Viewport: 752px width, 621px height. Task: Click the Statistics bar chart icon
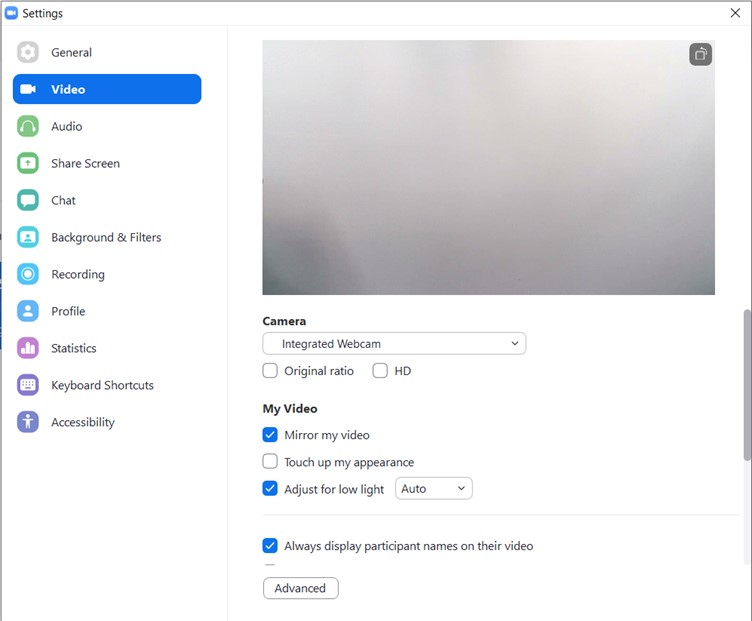(28, 348)
